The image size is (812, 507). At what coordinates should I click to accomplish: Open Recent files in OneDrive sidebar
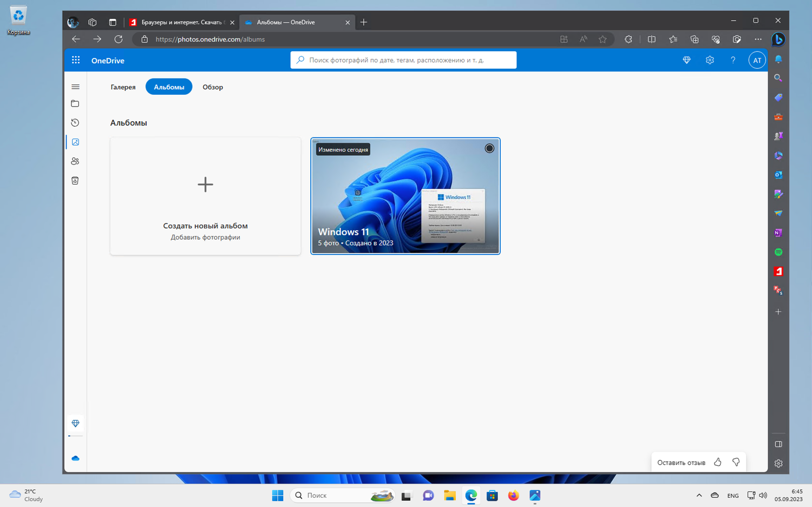coord(75,123)
